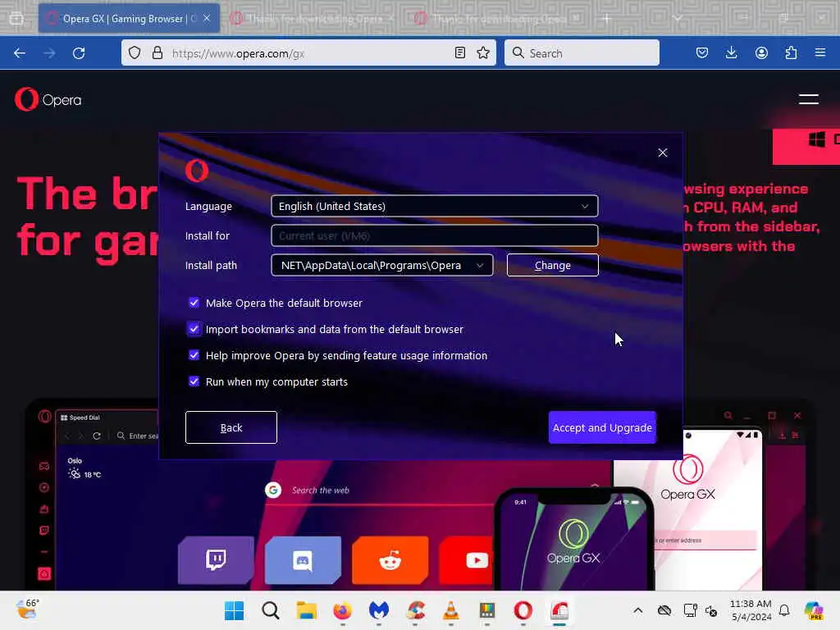Click the Reddit speed dial tile
The height and width of the screenshot is (630, 840).
390,559
